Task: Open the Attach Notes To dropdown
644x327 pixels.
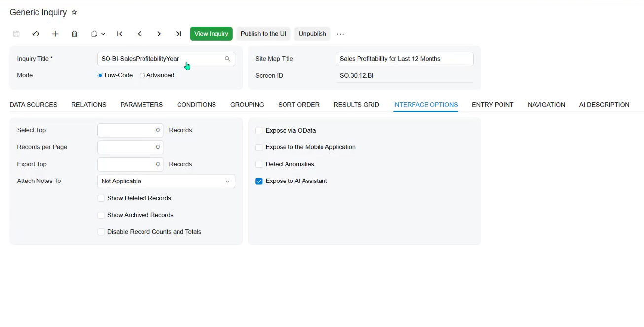Action: tap(166, 181)
